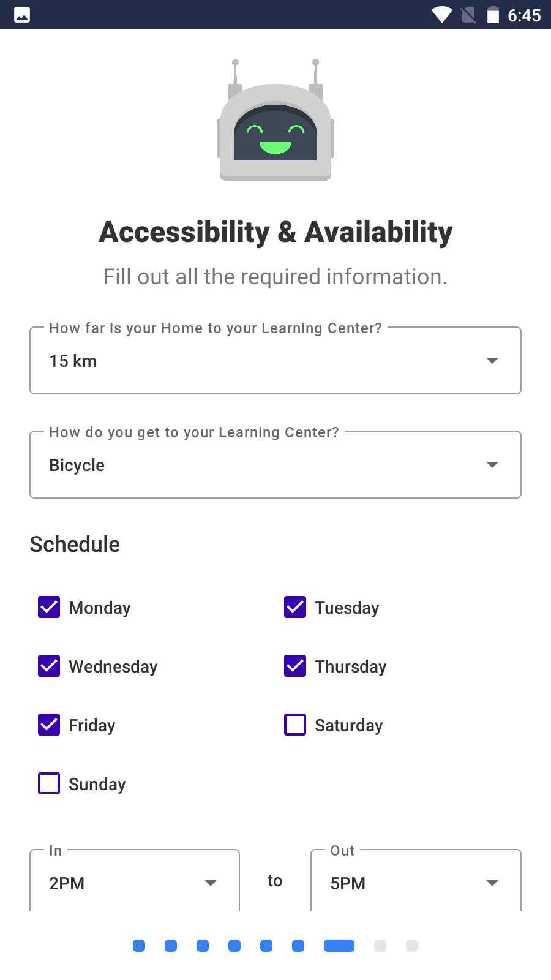Image resolution: width=551 pixels, height=980 pixels.
Task: Go to the last gray page indicator dot
Action: [x=412, y=946]
